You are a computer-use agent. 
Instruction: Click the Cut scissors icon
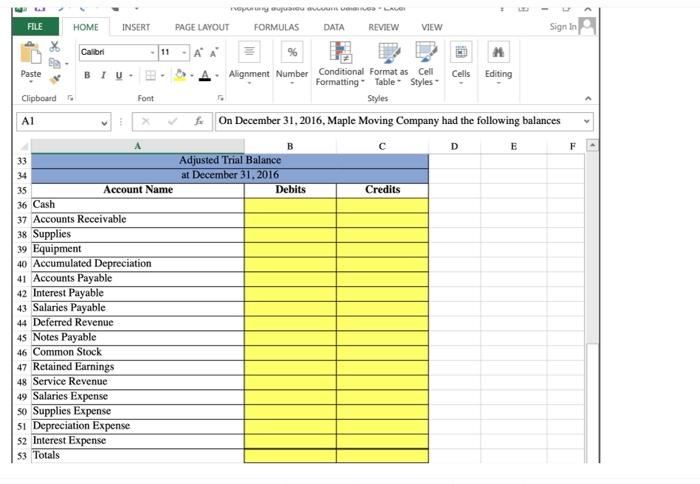pos(54,47)
